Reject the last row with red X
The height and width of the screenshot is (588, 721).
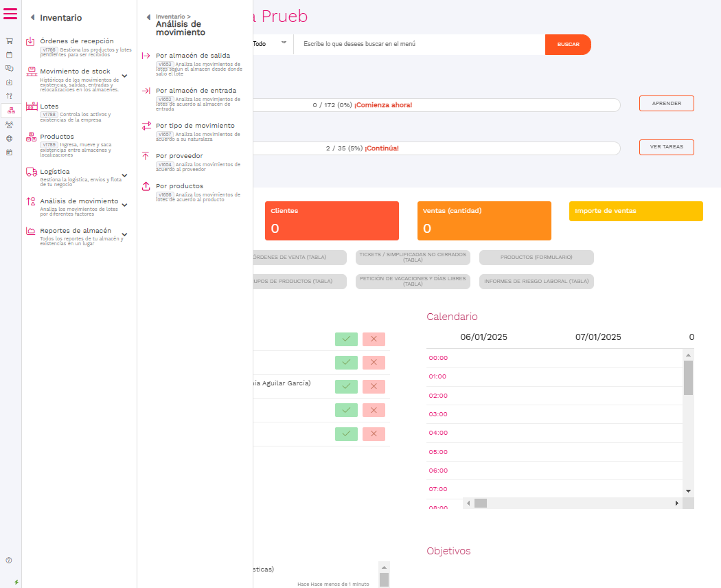374,434
